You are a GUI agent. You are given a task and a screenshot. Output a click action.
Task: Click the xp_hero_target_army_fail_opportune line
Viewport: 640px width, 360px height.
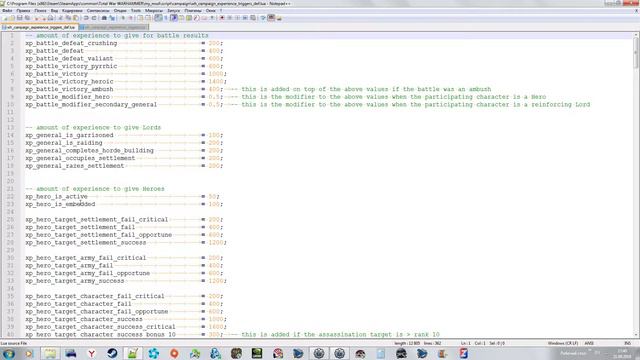[124, 273]
